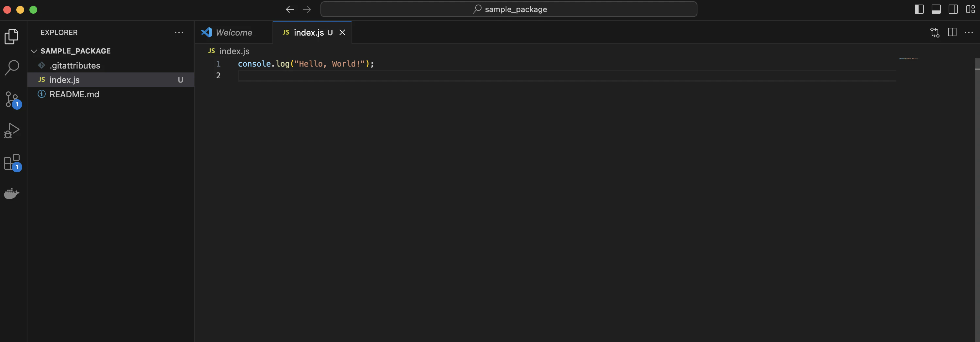Click index.js in the breadcrumb bar
This screenshot has height=342, width=980.
coord(234,51)
